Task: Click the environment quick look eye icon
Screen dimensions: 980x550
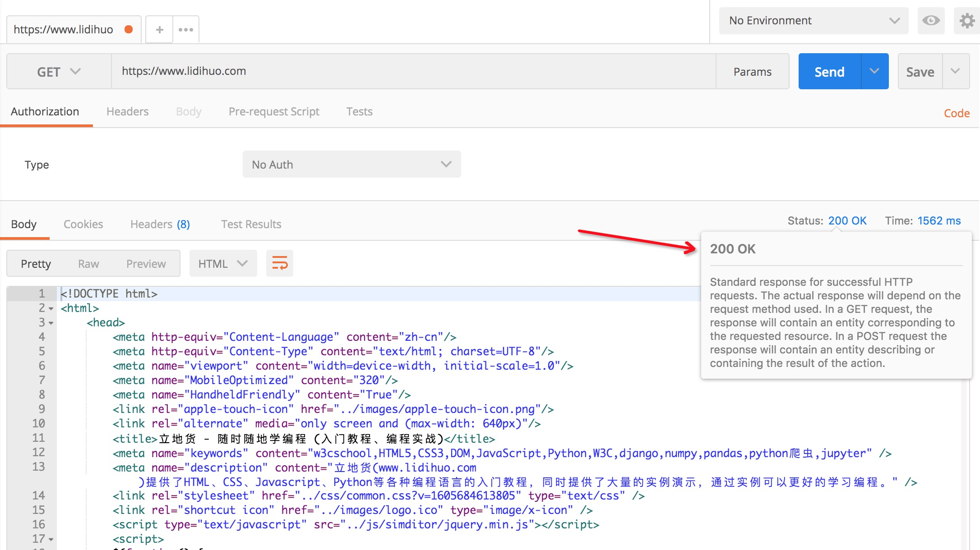Action: tap(931, 20)
